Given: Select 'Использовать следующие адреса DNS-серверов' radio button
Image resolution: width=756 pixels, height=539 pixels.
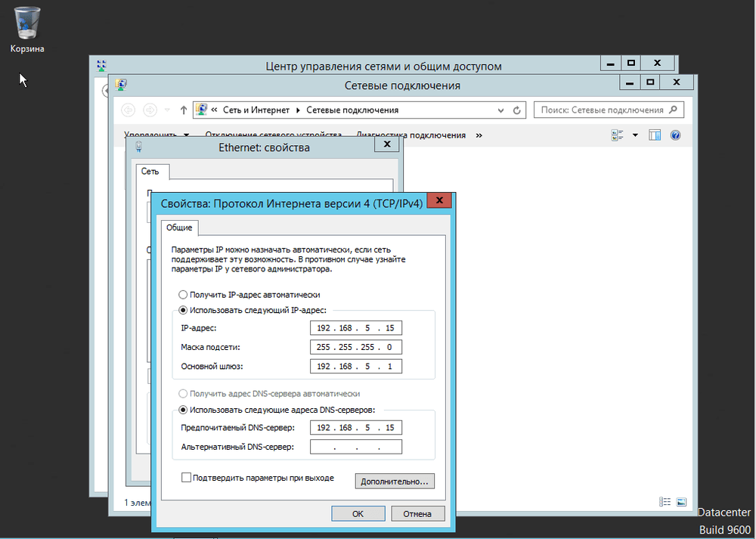Looking at the screenshot, I should pyautogui.click(x=183, y=410).
